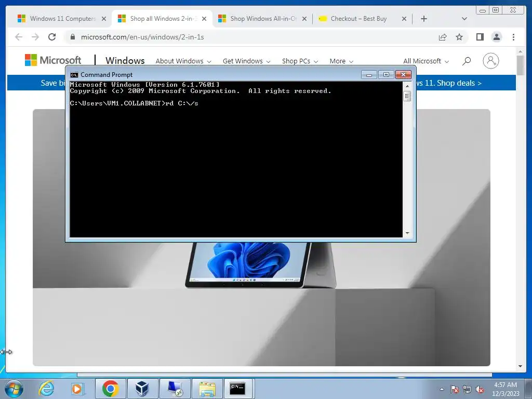Image resolution: width=532 pixels, height=399 pixels.
Task: Reload the Microsoft page
Action: coord(52,37)
